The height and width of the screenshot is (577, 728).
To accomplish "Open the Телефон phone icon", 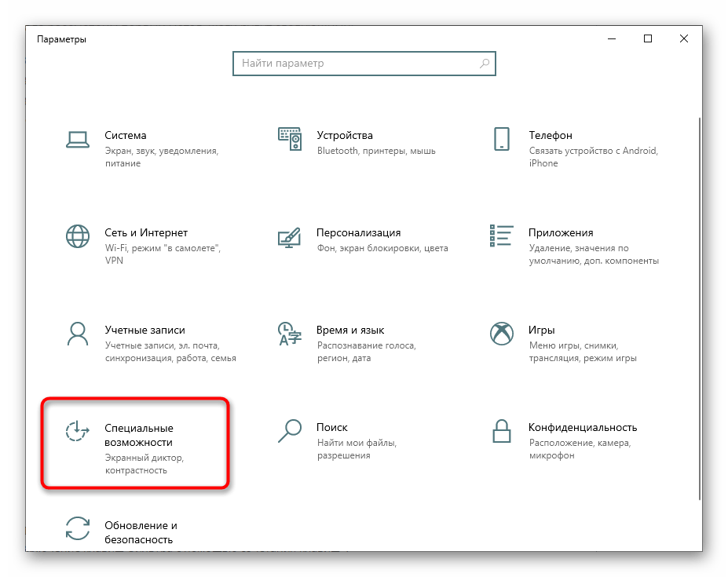I will pyautogui.click(x=501, y=139).
